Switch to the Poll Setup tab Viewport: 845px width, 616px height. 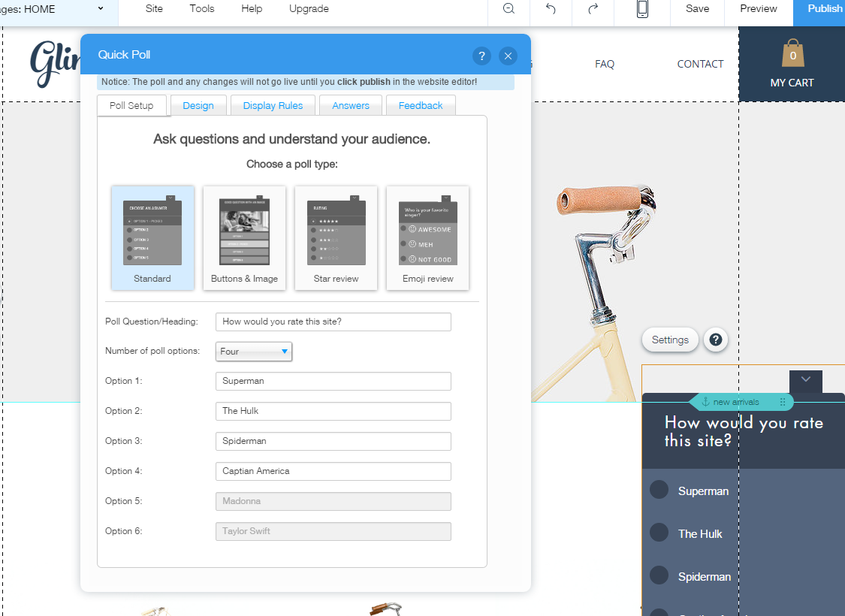131,106
